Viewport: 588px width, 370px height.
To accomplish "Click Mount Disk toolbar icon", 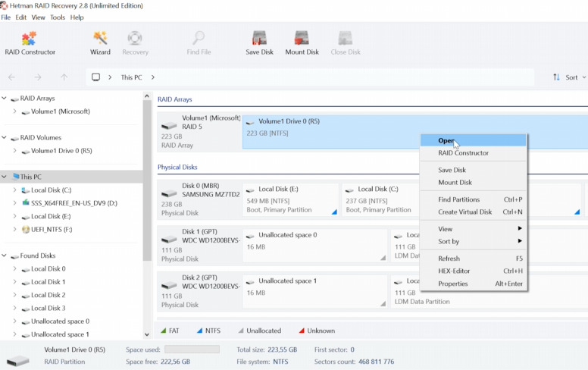I will tap(302, 38).
